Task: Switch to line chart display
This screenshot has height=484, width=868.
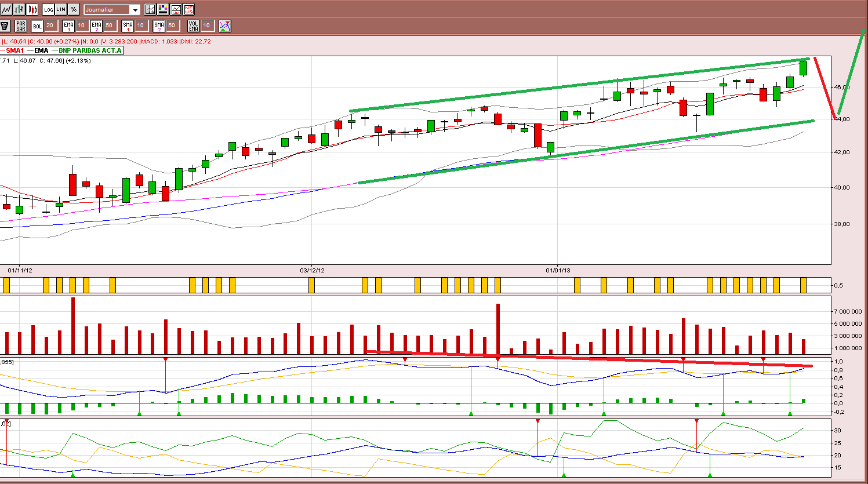Action: coord(6,9)
